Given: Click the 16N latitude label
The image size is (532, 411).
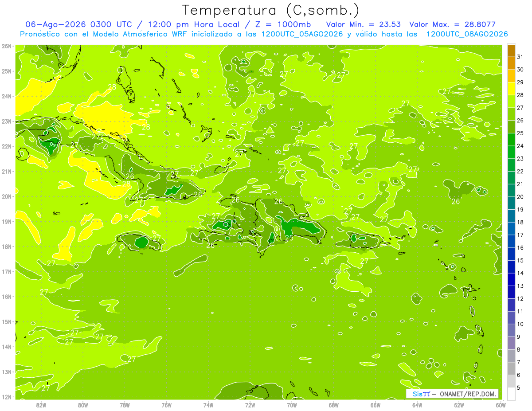Looking at the screenshot, I should click(7, 297).
